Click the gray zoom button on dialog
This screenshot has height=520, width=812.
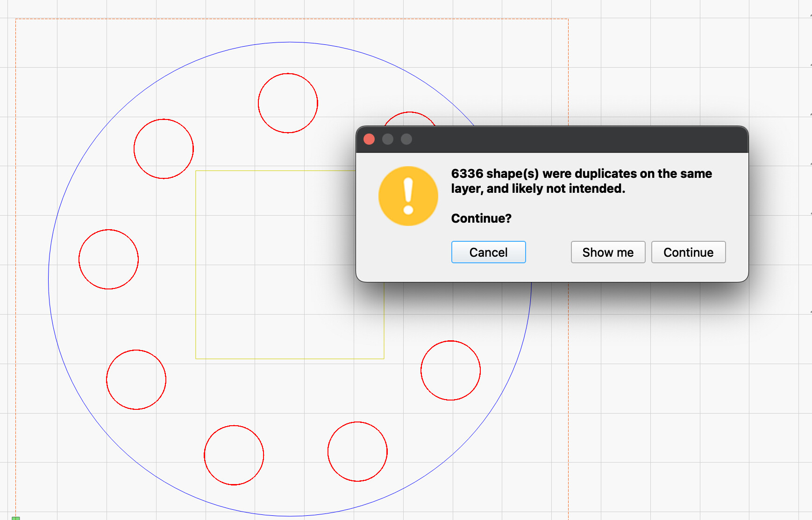point(406,139)
